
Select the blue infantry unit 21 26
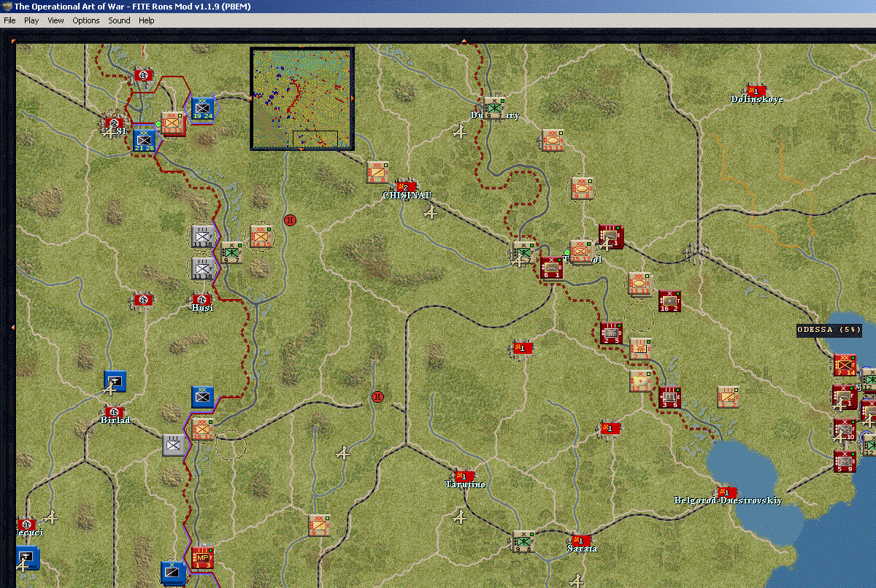pyautogui.click(x=145, y=140)
